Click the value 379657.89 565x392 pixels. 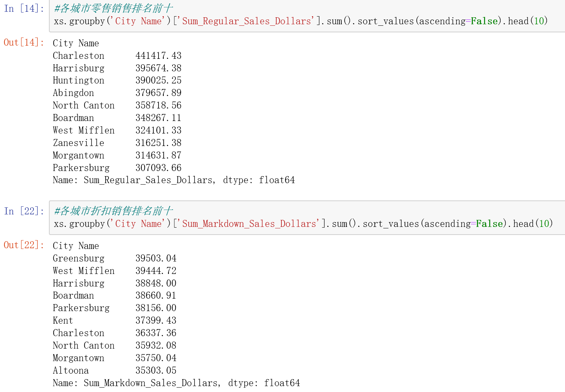pos(158,93)
